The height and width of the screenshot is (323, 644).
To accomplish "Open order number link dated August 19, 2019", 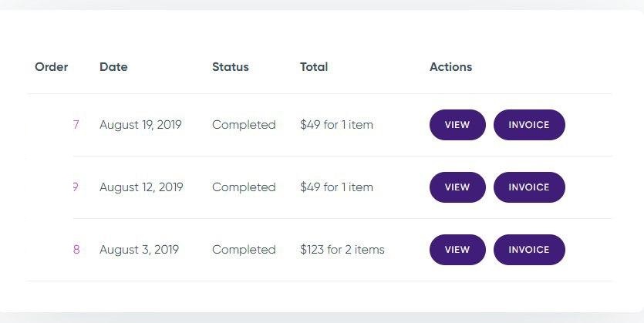I will 76,125.
